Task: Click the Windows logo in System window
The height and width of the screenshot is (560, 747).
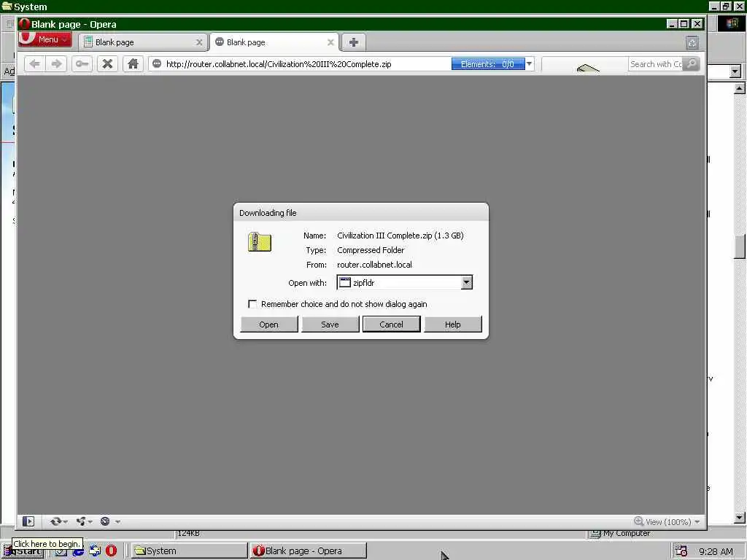Action: (x=732, y=23)
